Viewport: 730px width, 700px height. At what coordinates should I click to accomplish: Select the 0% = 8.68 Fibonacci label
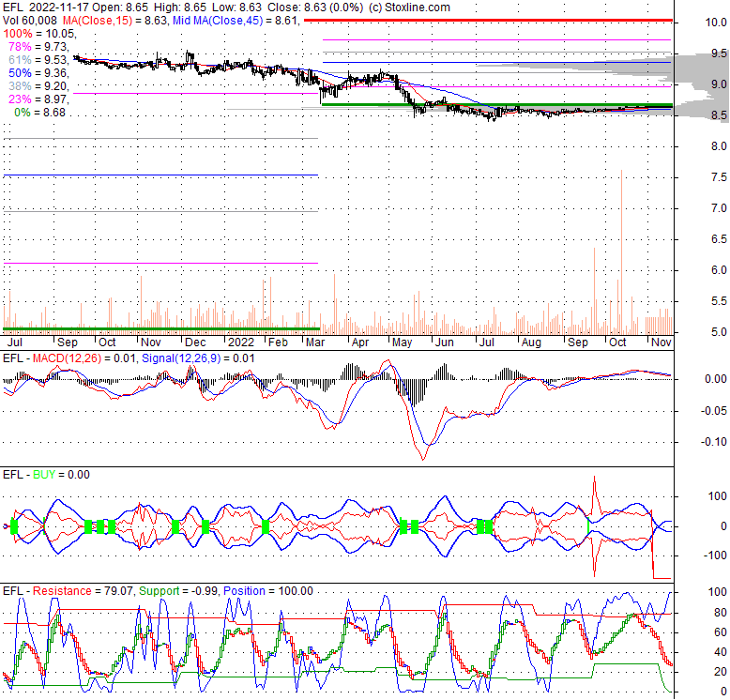(40, 113)
